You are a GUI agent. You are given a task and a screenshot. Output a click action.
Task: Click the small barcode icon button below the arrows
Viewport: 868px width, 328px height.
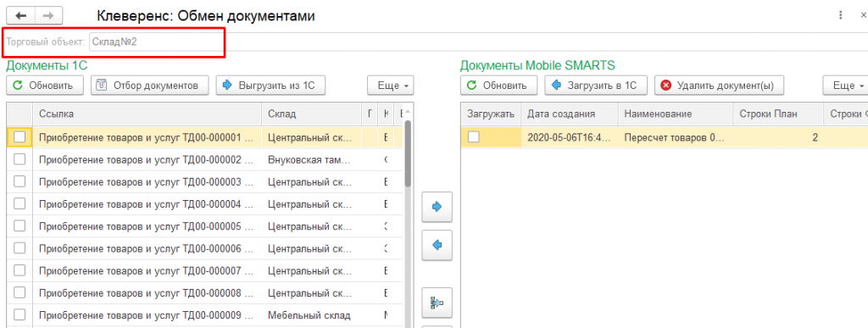(437, 303)
